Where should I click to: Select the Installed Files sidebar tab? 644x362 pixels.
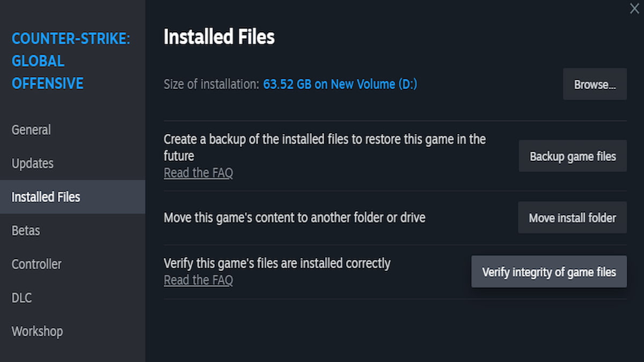[46, 197]
